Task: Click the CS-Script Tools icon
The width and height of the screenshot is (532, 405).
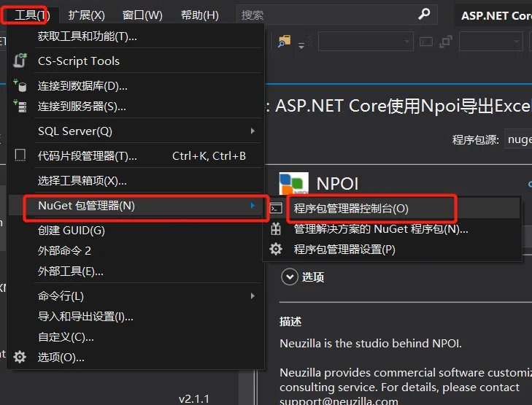Action: (x=20, y=61)
